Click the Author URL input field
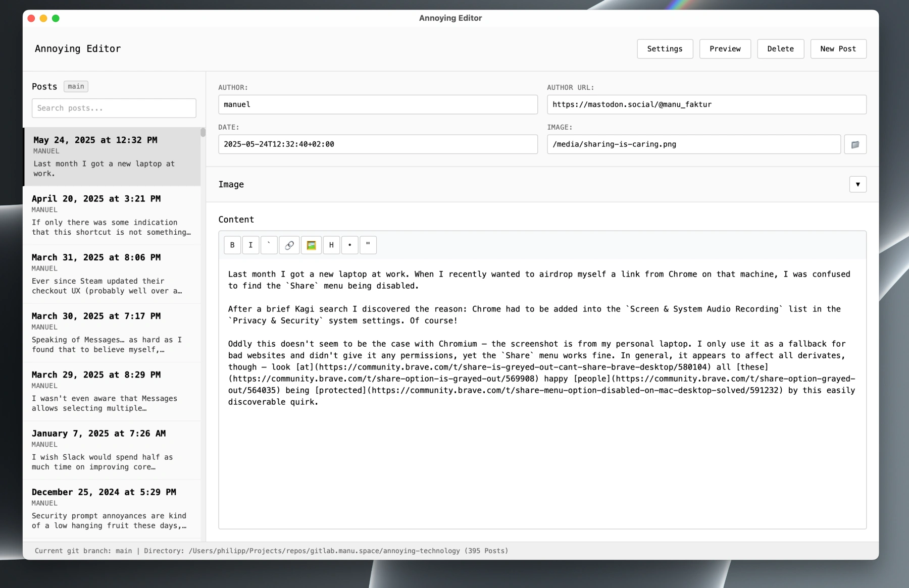 tap(706, 104)
